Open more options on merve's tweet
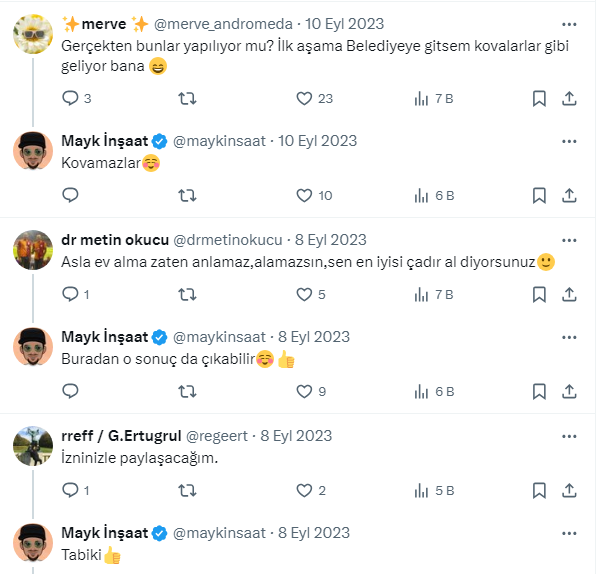The width and height of the screenshot is (610, 574). click(x=569, y=23)
